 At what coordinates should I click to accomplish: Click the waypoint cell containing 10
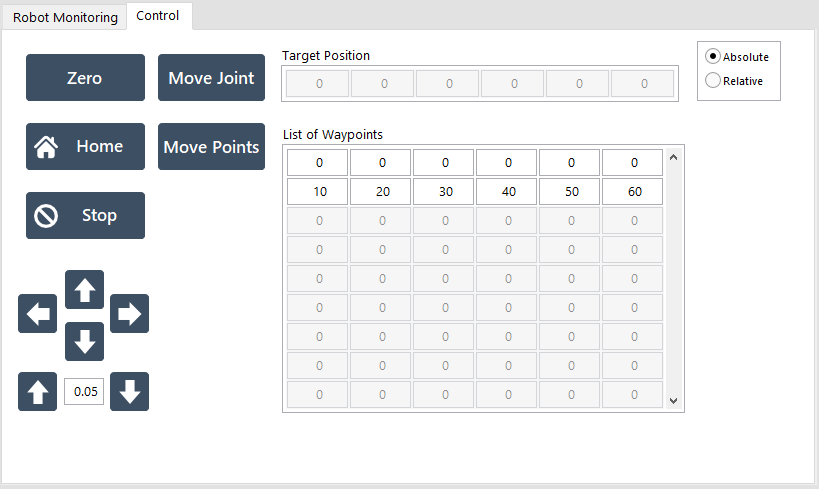click(318, 191)
